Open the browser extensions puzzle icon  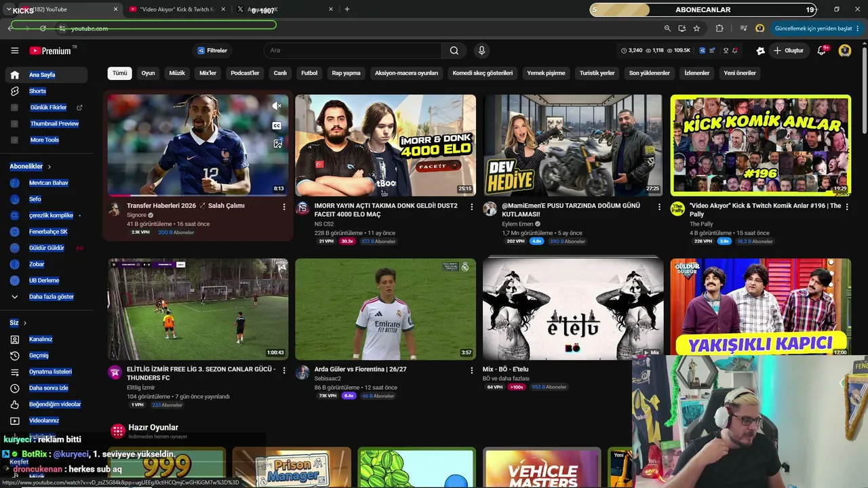[x=719, y=28]
